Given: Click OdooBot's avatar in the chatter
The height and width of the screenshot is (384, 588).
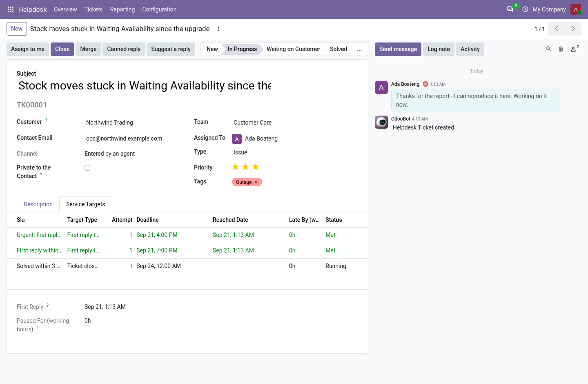Looking at the screenshot, I should [381, 122].
